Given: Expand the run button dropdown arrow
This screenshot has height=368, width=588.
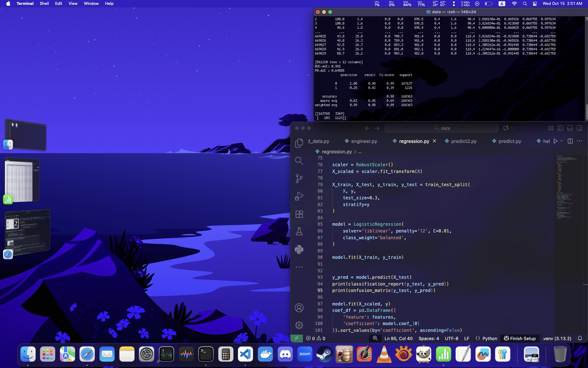Looking at the screenshot, I should 561,141.
